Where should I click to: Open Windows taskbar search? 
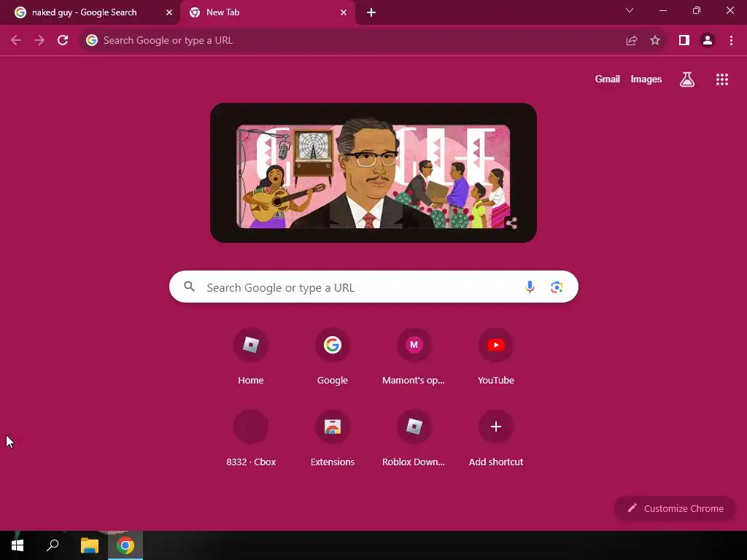point(53,545)
